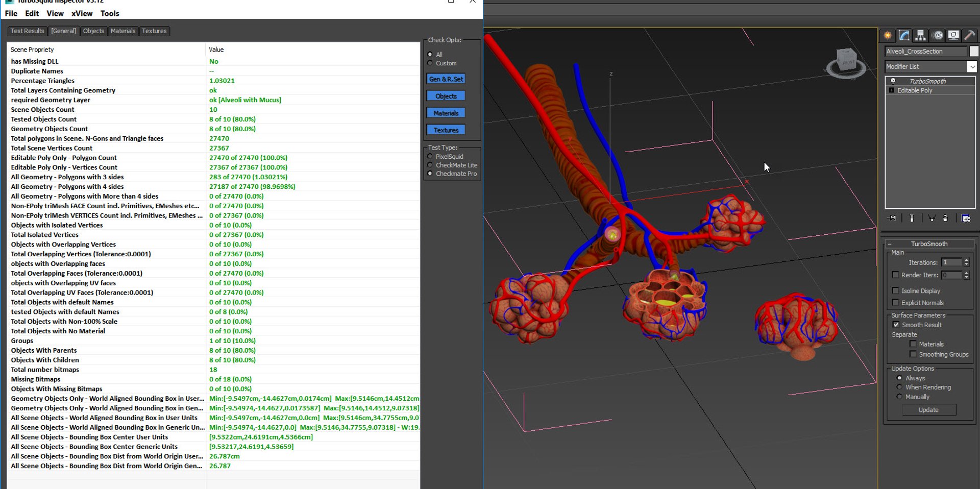Enable Separate by Materials checkbox
Screen dimensions: 980x489
pyautogui.click(x=913, y=344)
